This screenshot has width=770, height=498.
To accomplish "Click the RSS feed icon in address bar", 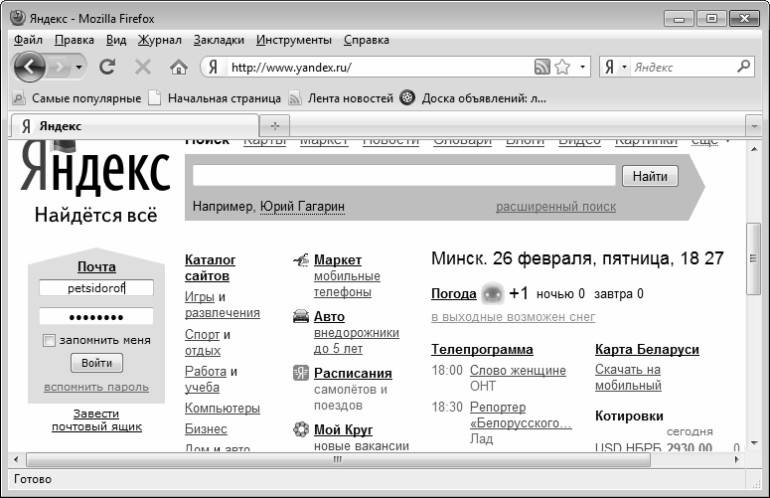I will pyautogui.click(x=541, y=68).
